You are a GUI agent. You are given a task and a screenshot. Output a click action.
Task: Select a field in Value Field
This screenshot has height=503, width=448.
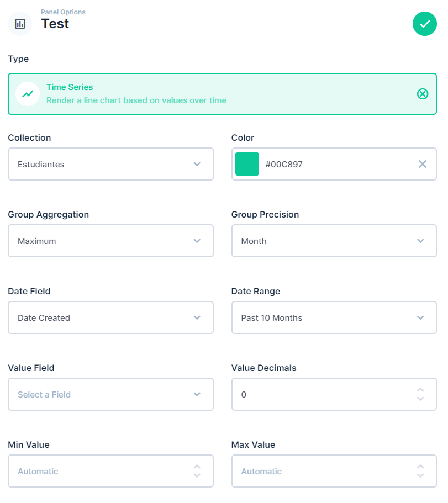pyautogui.click(x=110, y=394)
